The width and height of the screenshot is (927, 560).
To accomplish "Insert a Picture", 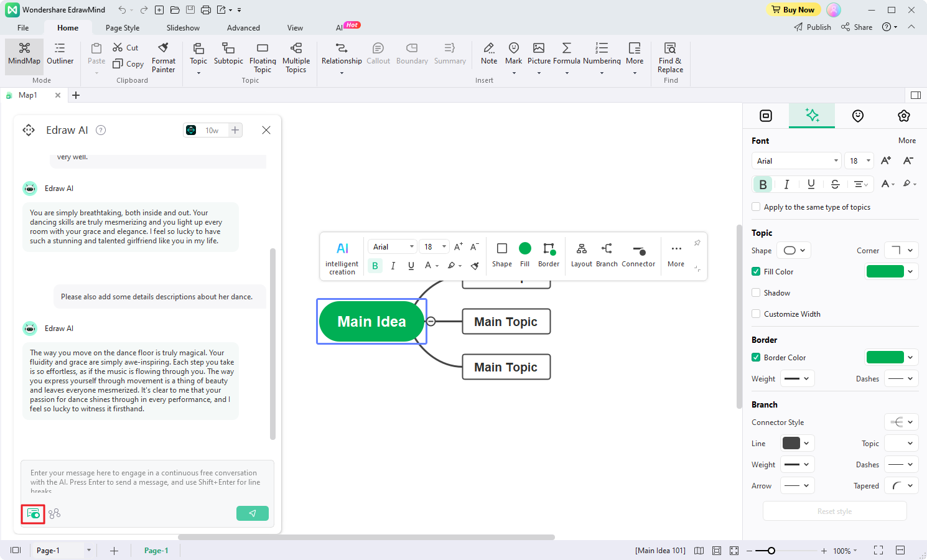I will 539,57.
